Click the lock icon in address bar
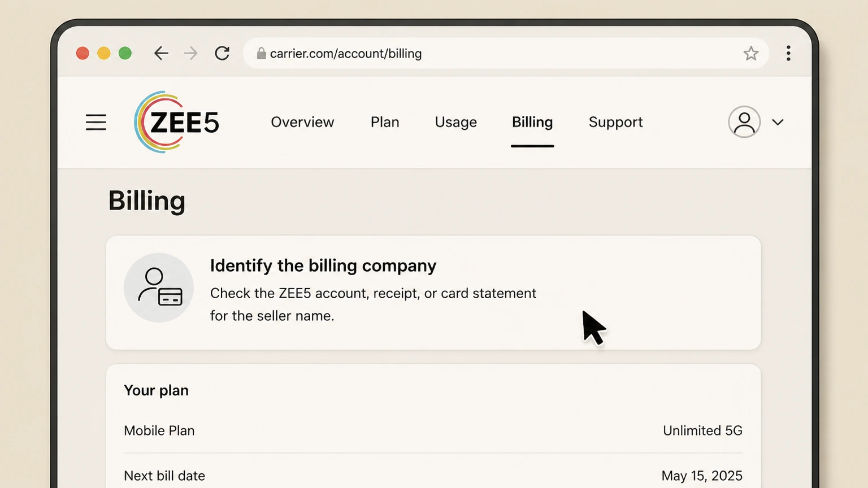The height and width of the screenshot is (488, 868). click(x=261, y=53)
